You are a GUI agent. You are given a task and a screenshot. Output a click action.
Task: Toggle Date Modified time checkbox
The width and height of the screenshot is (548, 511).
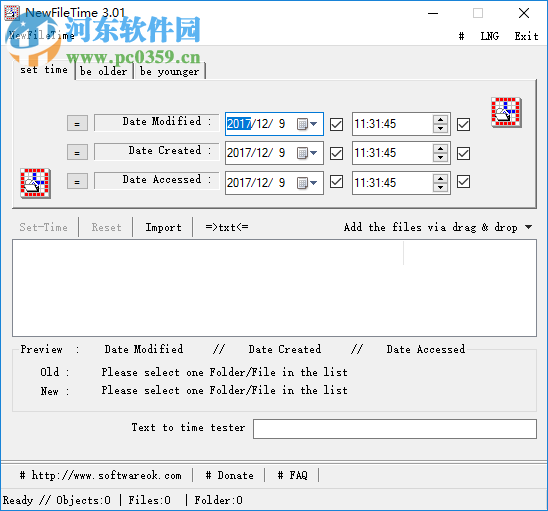[463, 124]
